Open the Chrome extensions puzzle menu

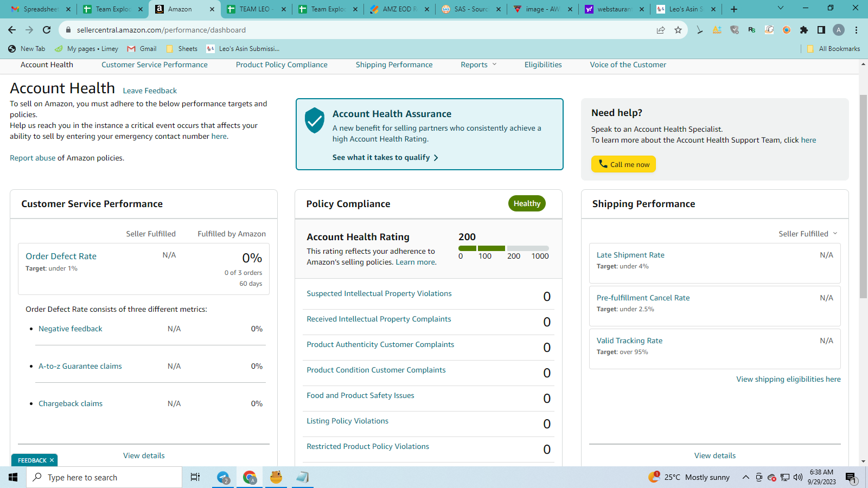coord(804,30)
